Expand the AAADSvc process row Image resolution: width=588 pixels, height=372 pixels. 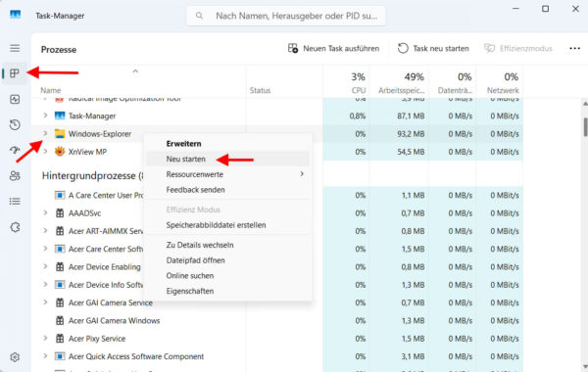click(x=45, y=212)
